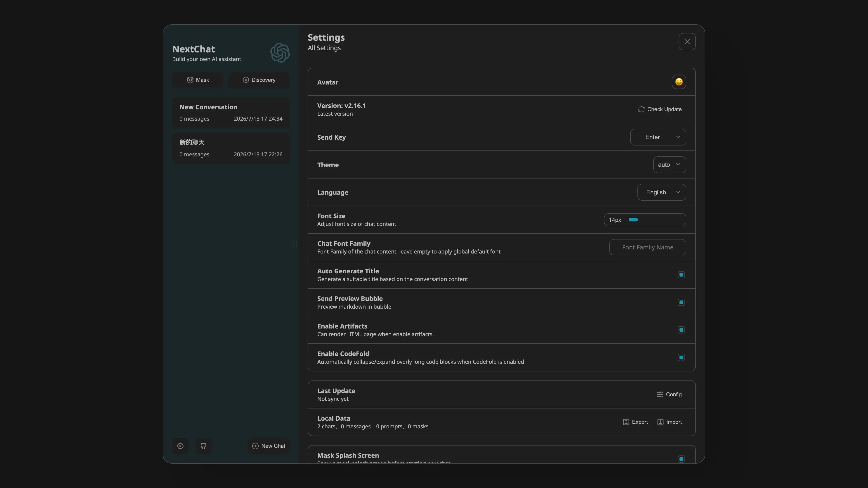
Task: Click the "2026/7/13 17:24:34" timestamp
Action: pyautogui.click(x=258, y=119)
